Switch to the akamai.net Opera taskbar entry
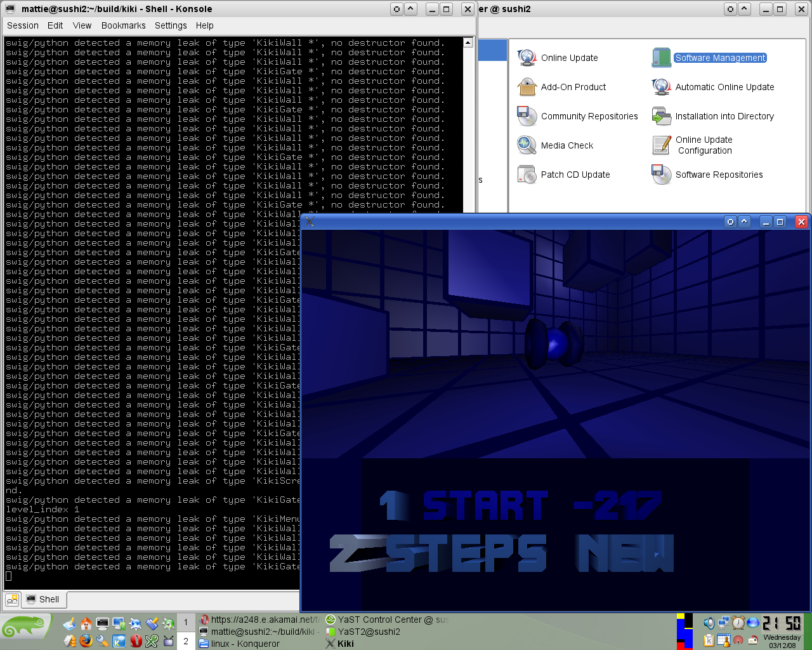Screen dimensions: 812x650 260,620
